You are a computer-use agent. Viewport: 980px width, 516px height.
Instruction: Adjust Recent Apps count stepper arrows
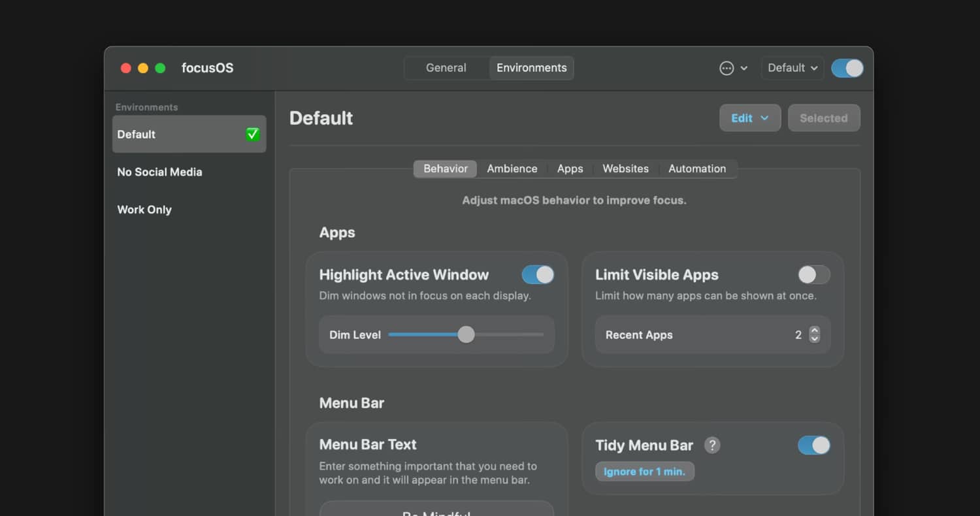point(814,334)
